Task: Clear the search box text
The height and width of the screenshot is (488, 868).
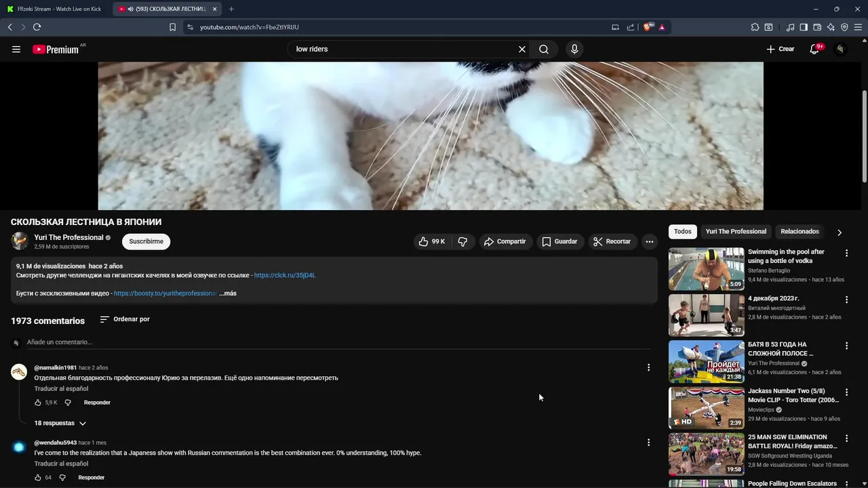Action: point(522,49)
